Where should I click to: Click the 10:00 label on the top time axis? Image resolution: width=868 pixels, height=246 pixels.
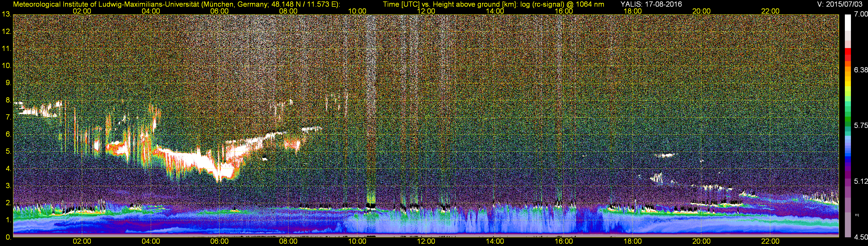pos(357,11)
